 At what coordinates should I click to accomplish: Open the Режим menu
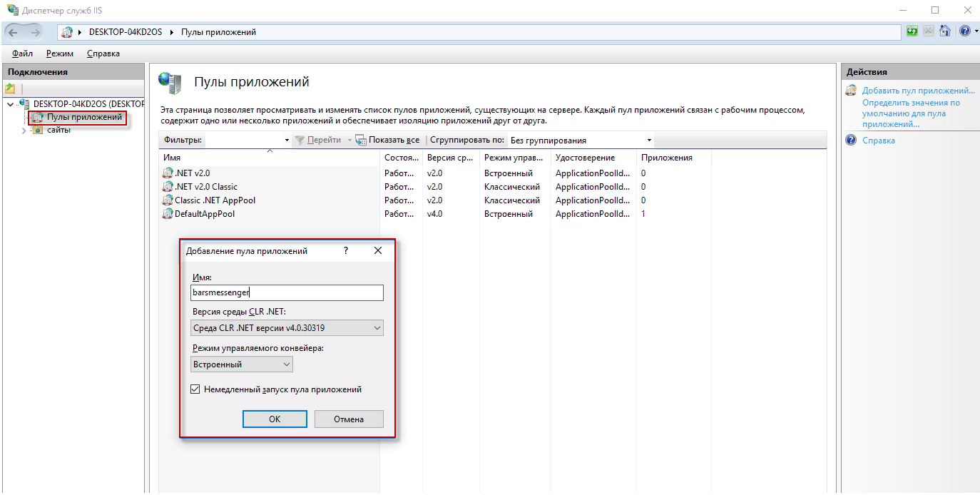[59, 53]
